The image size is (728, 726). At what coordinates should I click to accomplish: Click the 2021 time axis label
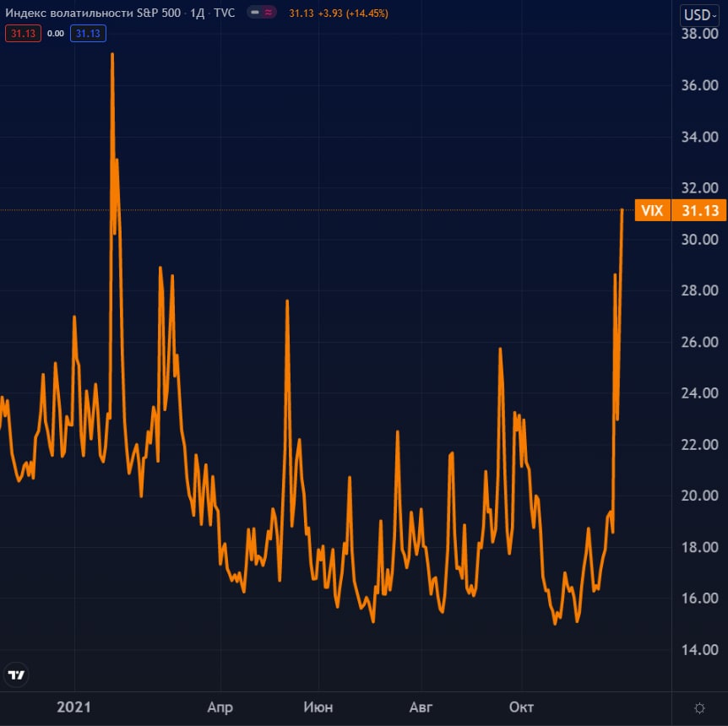coord(73,707)
